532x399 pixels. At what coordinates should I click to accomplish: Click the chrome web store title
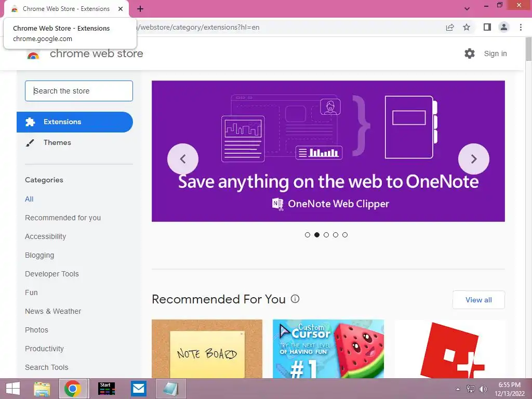tap(96, 54)
